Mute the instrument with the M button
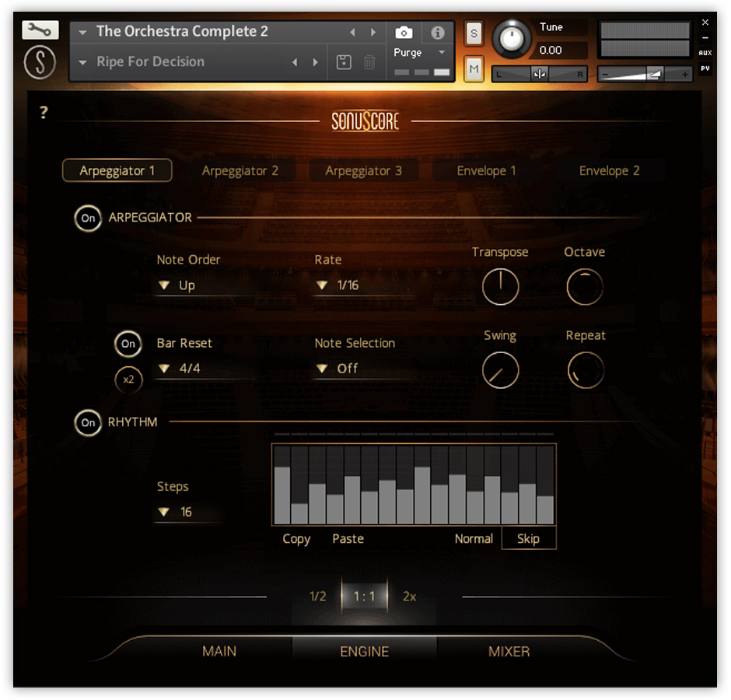The width and height of the screenshot is (731, 700). point(473,69)
